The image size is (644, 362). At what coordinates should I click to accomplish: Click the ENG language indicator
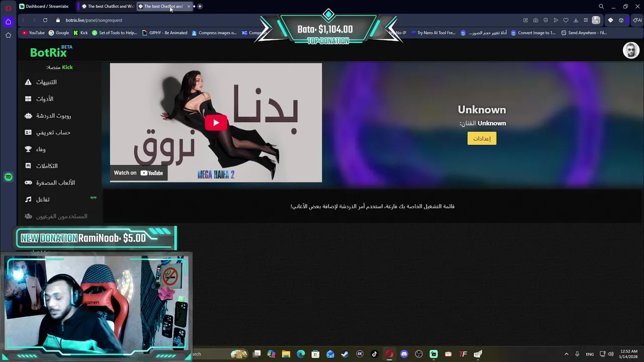[590, 354]
